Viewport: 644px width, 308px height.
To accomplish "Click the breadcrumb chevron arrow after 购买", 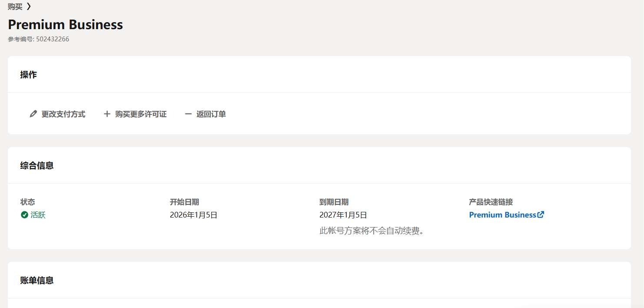I will 29,7.
